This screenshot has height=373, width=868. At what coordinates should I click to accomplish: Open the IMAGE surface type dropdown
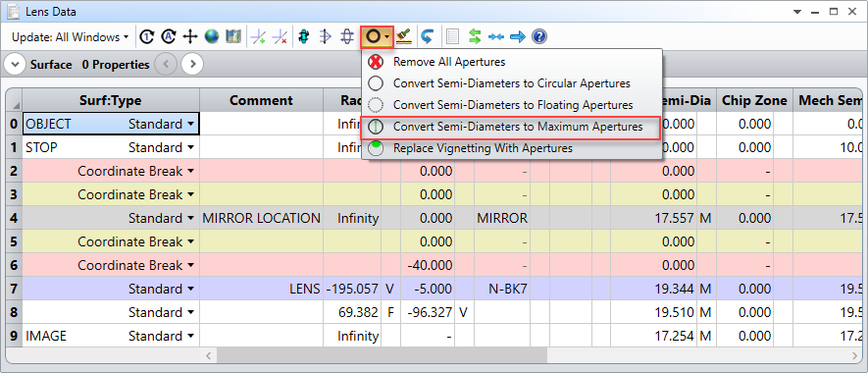click(x=191, y=336)
